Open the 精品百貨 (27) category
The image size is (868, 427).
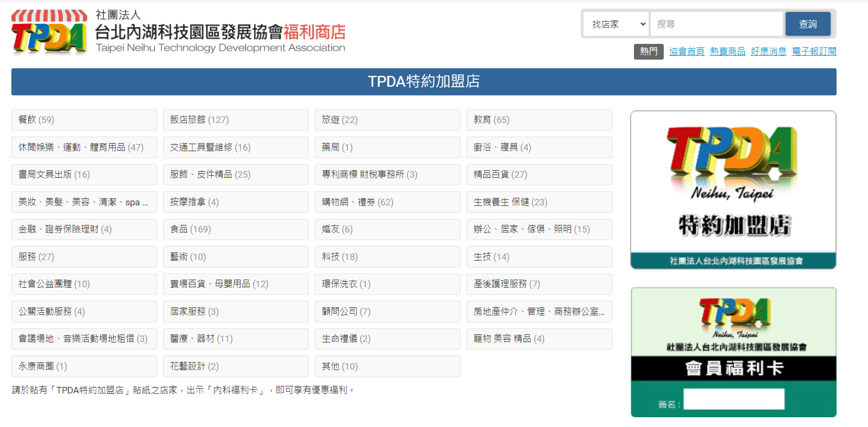tap(539, 174)
